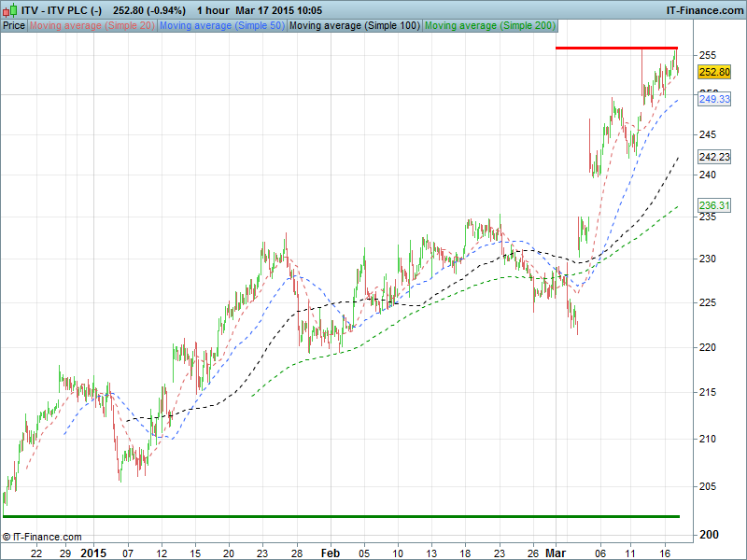Open the IT-Finance.com link at top right

703,9
